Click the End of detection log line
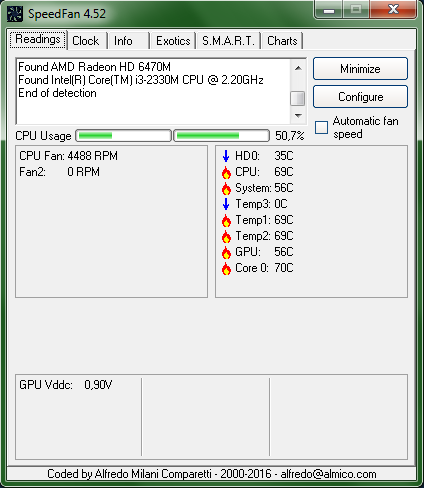 [x=57, y=93]
